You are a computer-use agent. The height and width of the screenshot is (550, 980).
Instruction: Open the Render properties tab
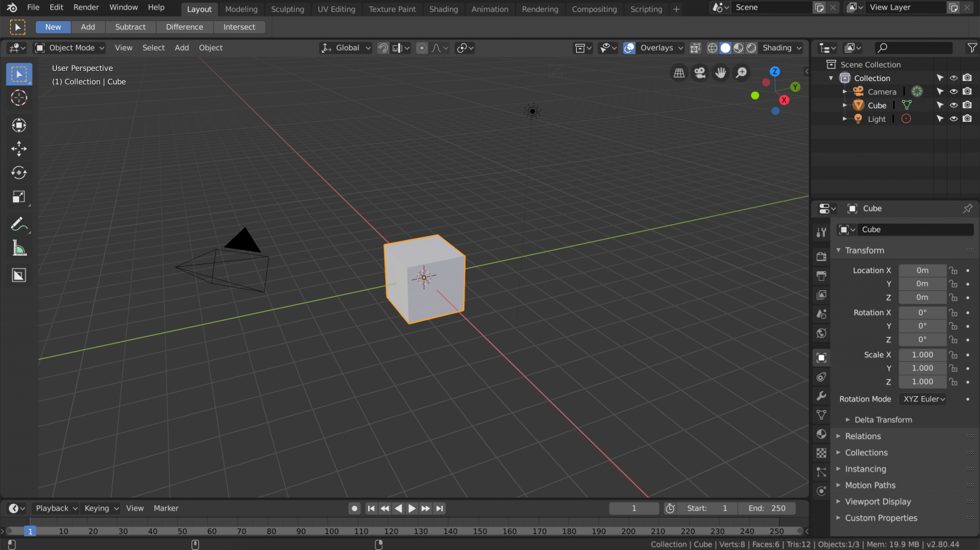821,256
